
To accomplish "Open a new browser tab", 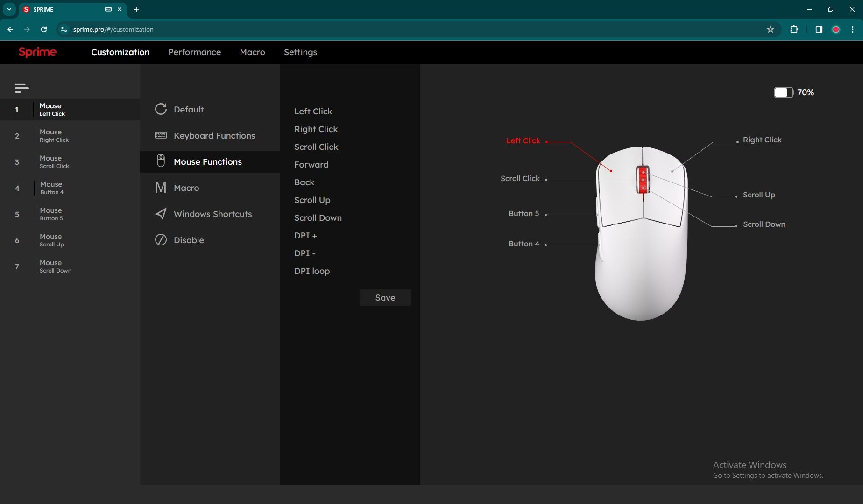I will pyautogui.click(x=136, y=9).
